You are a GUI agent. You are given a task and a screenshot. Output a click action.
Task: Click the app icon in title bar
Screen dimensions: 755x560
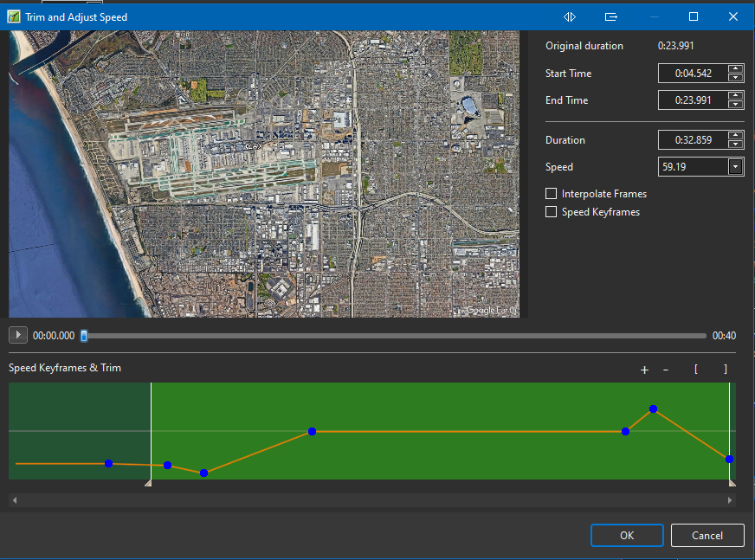coord(14,16)
